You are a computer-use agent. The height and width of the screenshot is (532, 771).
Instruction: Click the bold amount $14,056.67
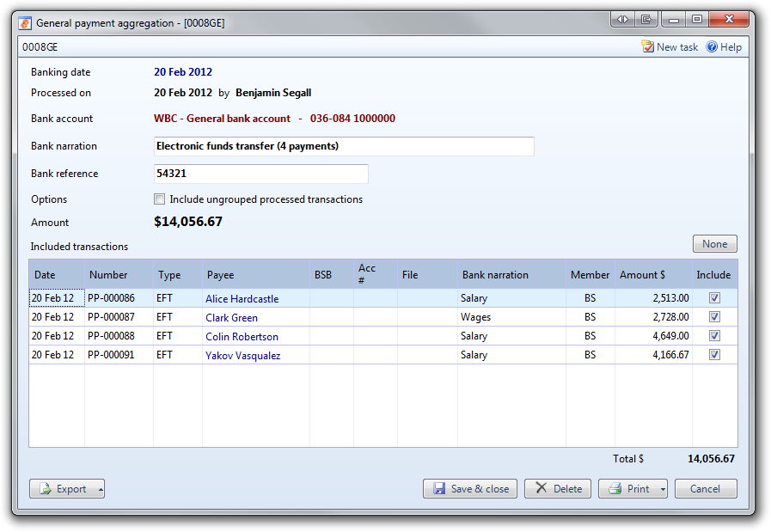[x=188, y=222]
